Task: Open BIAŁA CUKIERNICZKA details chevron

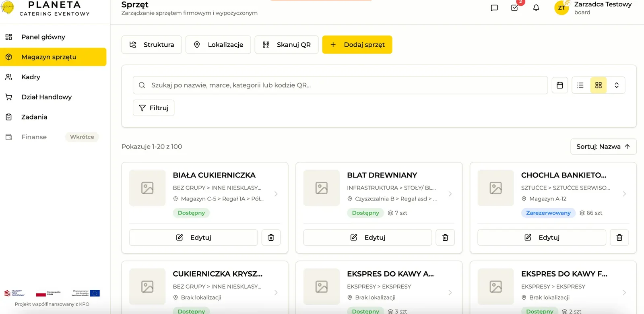Action: pos(276,194)
